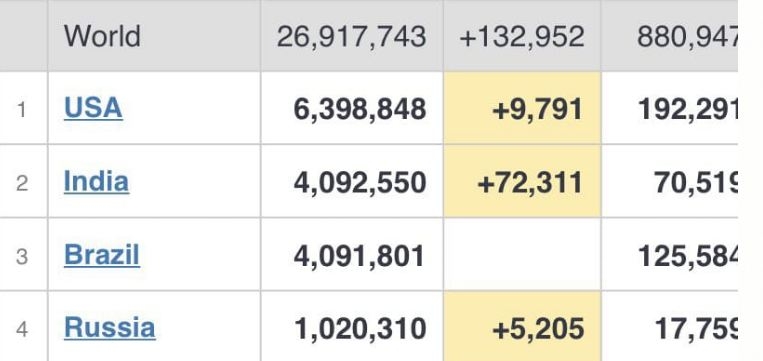Click World total cases 26,917,743
The width and height of the screenshot is (763, 361).
pyautogui.click(x=351, y=36)
